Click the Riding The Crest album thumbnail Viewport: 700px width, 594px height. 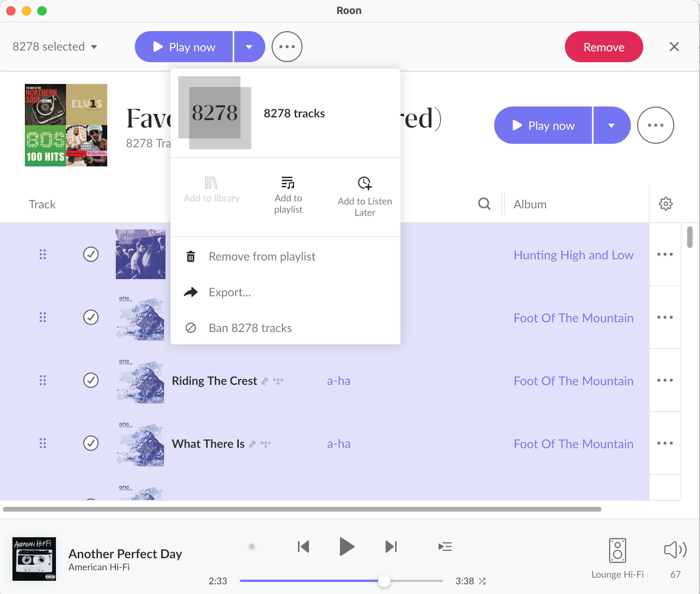pyautogui.click(x=141, y=380)
